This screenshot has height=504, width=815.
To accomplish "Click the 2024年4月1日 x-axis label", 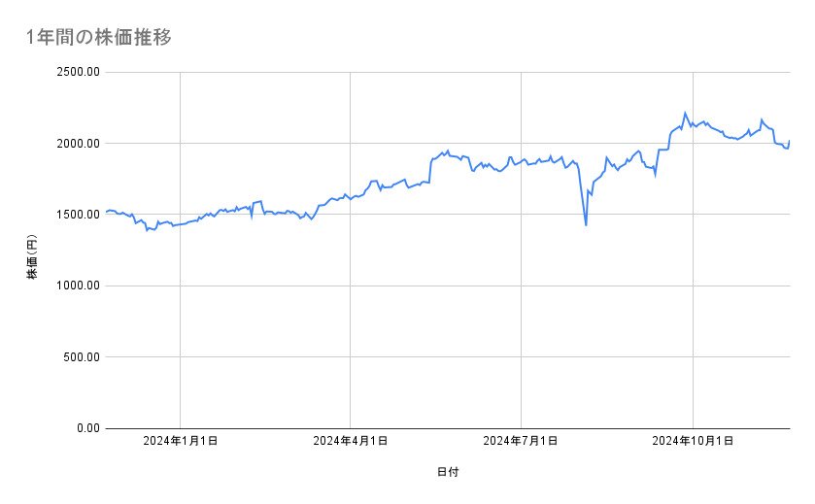I will pyautogui.click(x=351, y=442).
